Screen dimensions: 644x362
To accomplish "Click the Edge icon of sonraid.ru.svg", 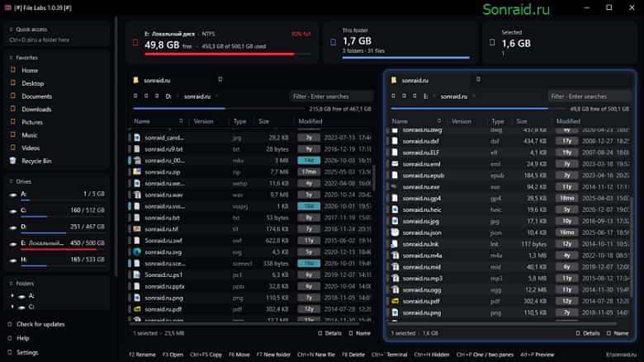I will [x=137, y=252].
